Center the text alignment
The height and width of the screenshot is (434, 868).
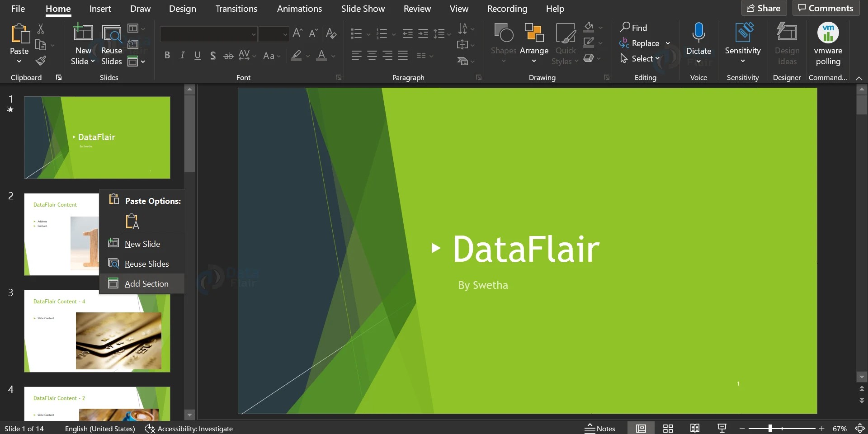tap(372, 56)
